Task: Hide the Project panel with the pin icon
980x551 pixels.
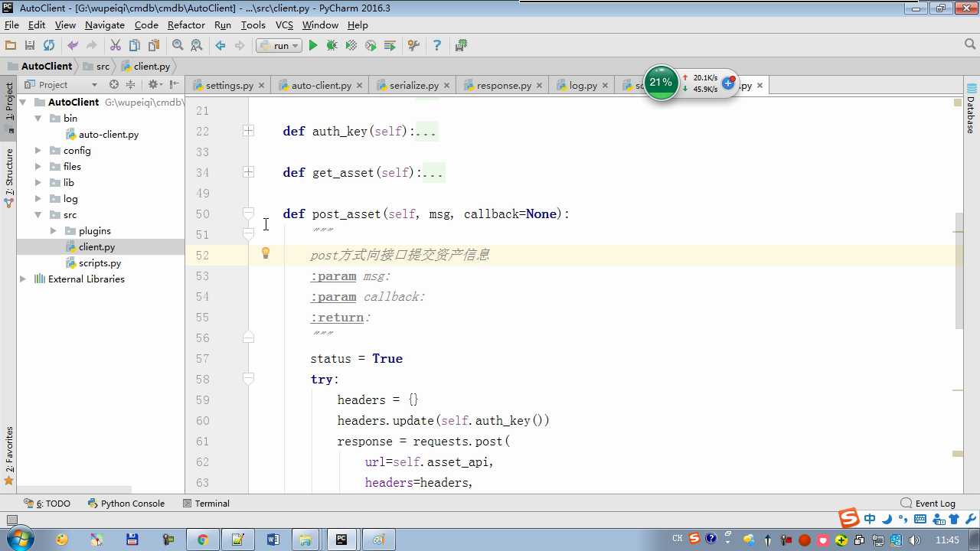Action: [x=175, y=85]
